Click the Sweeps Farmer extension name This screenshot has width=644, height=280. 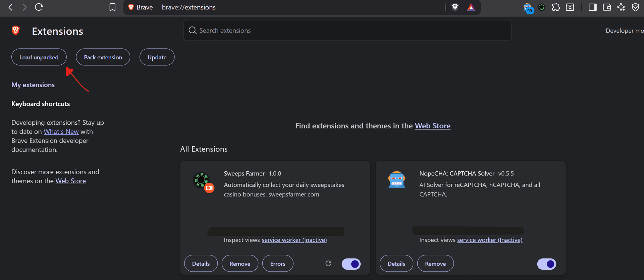click(244, 173)
